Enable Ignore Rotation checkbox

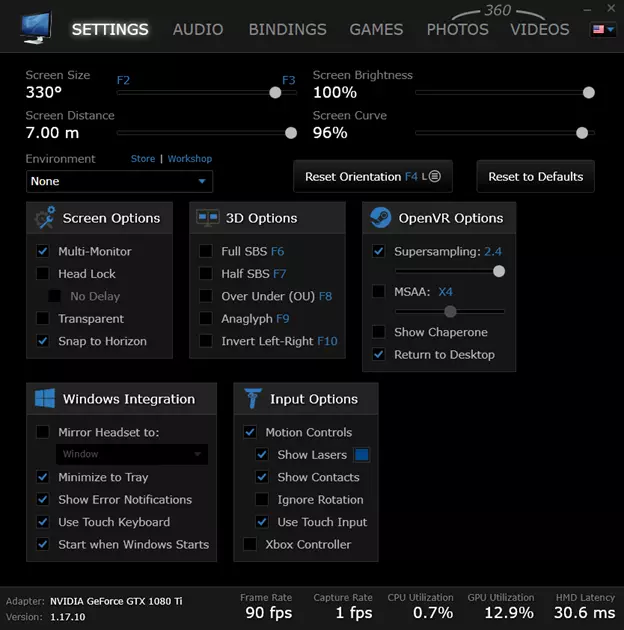coord(262,499)
